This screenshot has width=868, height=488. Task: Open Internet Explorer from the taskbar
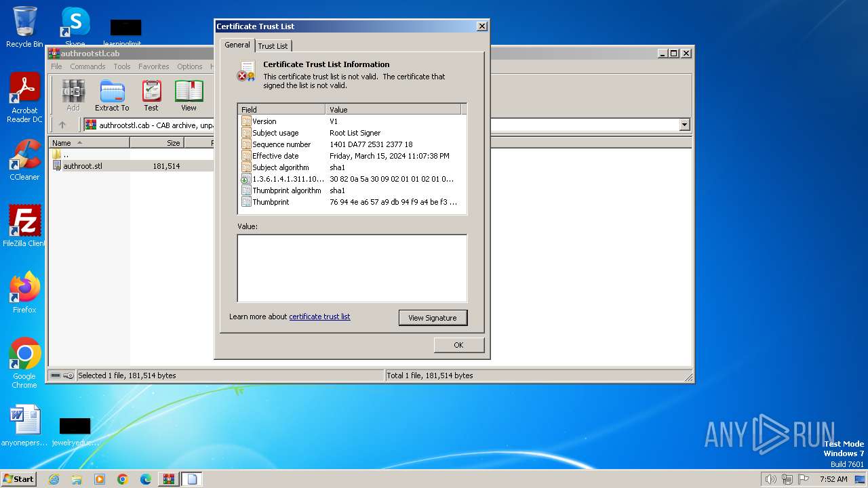click(54, 479)
